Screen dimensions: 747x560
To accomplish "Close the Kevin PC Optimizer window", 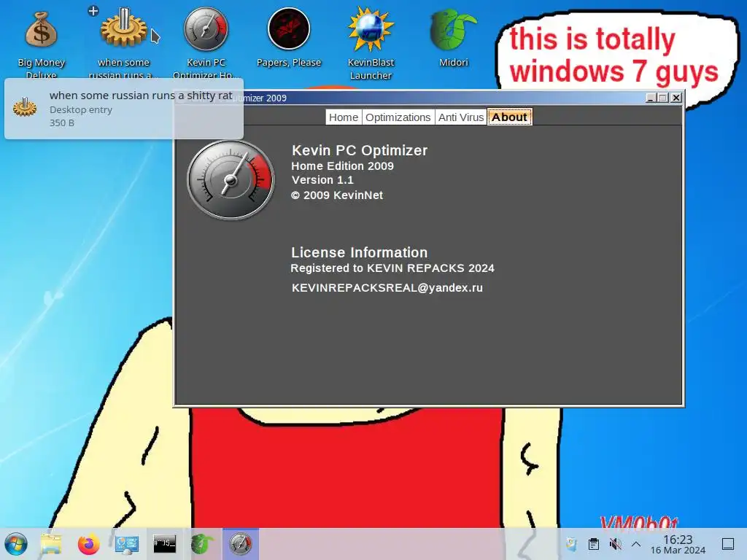I will pyautogui.click(x=676, y=98).
